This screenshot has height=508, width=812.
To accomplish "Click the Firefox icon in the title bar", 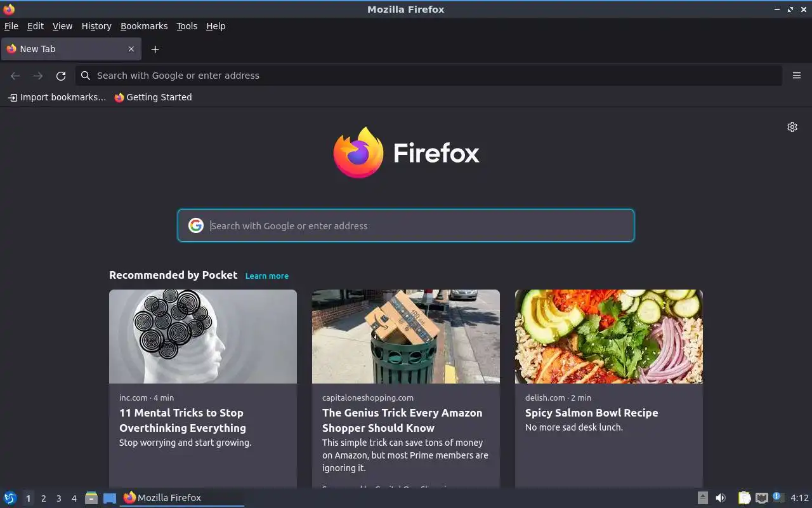I will pos(9,9).
